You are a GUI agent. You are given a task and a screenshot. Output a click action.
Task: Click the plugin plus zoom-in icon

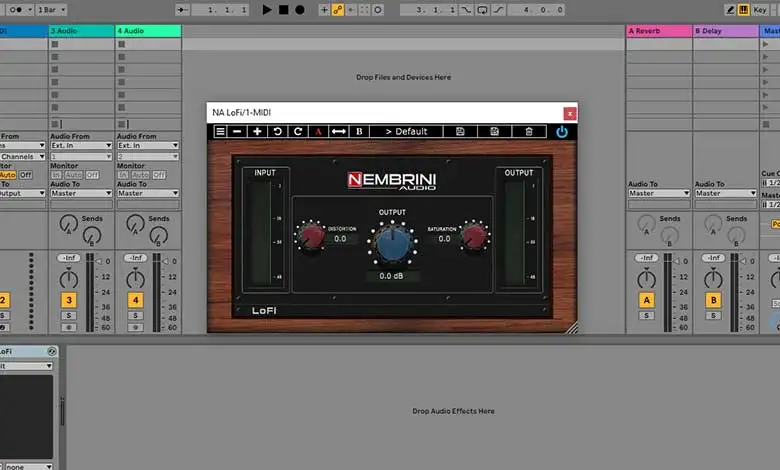pos(257,131)
